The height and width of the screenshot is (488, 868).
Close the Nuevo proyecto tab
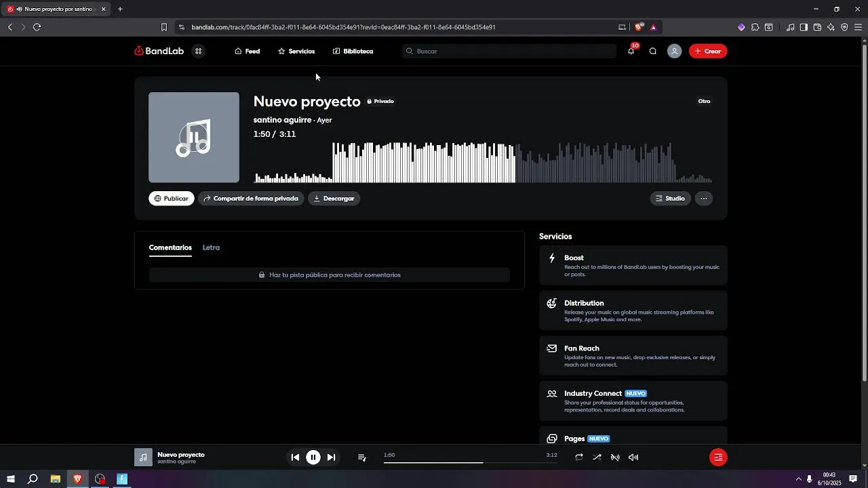[x=103, y=9]
